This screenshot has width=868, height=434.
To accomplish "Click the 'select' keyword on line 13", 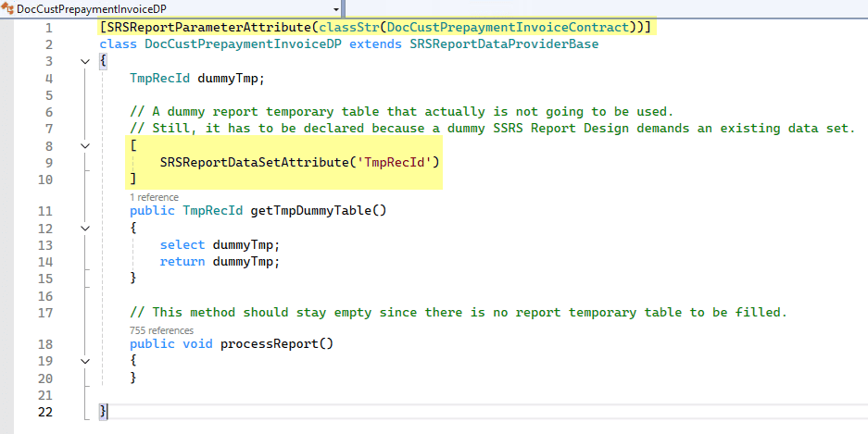I will point(182,245).
